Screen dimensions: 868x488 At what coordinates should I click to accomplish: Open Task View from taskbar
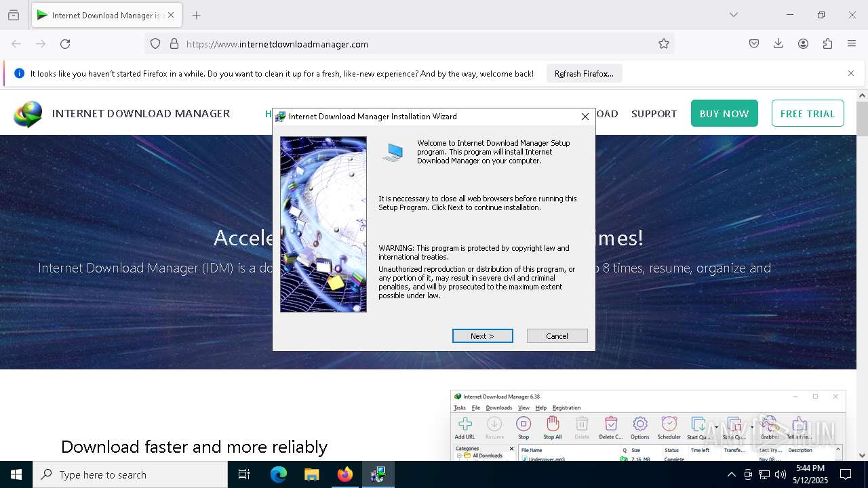click(244, 474)
